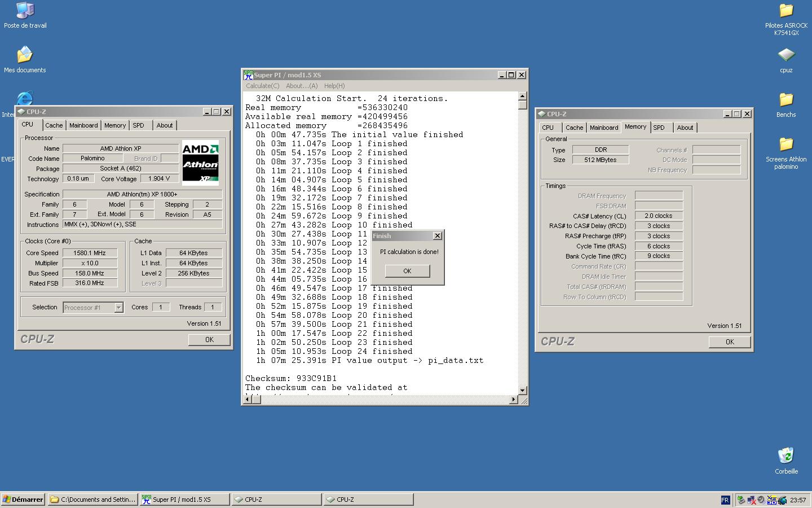This screenshot has height=508, width=812.
Task: Click the Rated FSB 316.0 MHz field
Action: tap(90, 283)
